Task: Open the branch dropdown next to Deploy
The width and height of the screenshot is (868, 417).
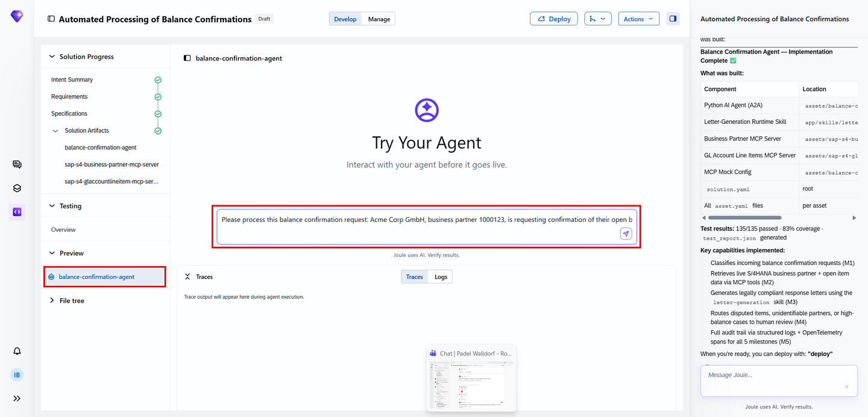Action: [598, 19]
